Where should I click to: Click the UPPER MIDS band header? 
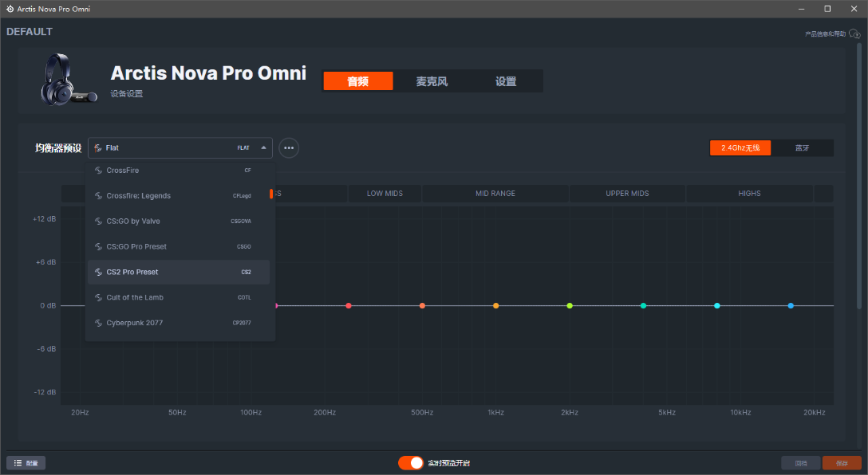(627, 194)
